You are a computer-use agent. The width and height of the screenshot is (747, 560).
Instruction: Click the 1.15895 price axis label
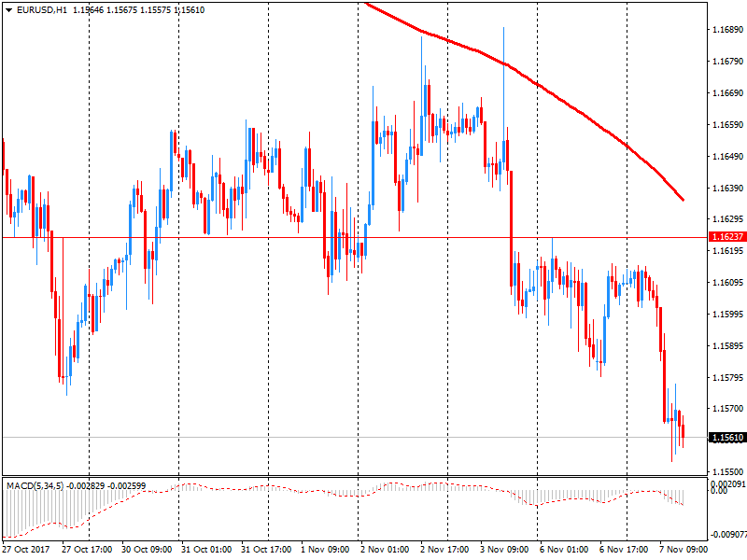tap(727, 345)
